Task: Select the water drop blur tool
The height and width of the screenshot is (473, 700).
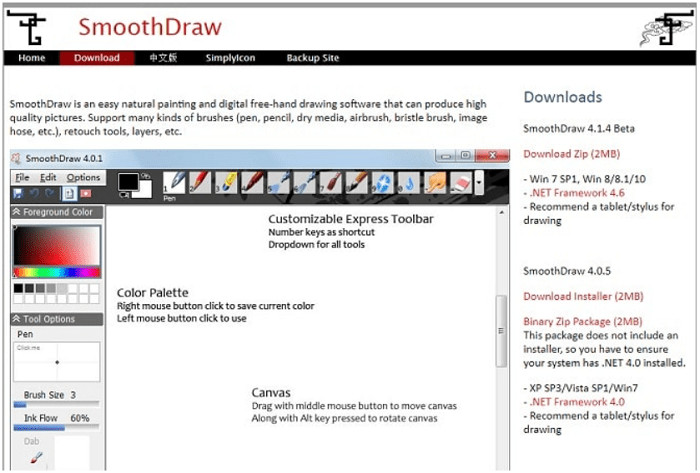Action: pyautogui.click(x=409, y=183)
